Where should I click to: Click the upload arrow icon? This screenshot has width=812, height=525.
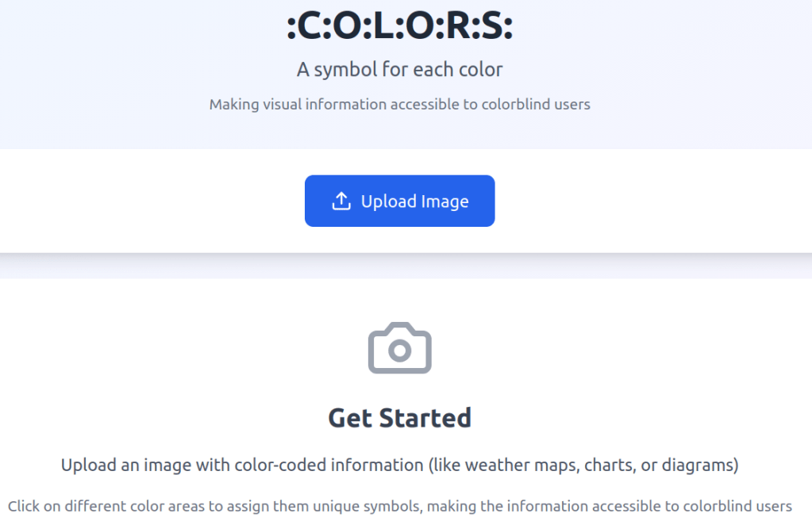pyautogui.click(x=341, y=201)
